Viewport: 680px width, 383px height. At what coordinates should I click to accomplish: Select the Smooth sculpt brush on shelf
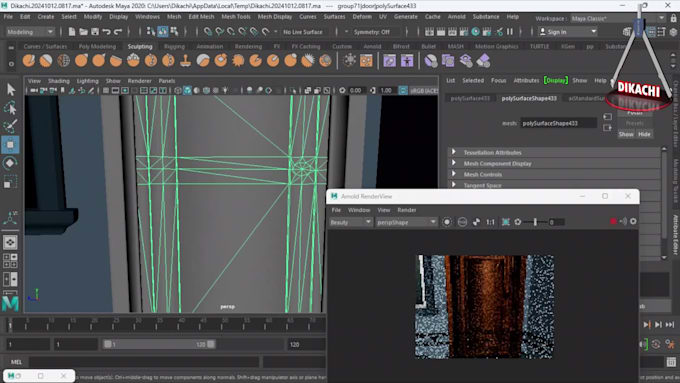click(46, 61)
